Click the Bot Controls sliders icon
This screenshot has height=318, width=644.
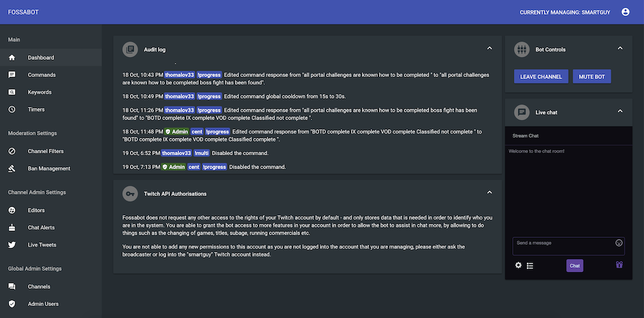(522, 49)
